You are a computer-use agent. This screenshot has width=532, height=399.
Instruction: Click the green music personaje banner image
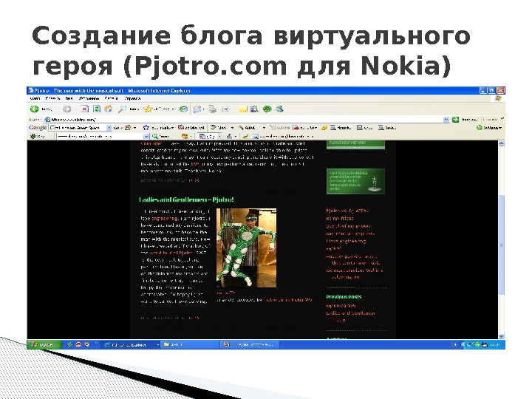[355, 182]
